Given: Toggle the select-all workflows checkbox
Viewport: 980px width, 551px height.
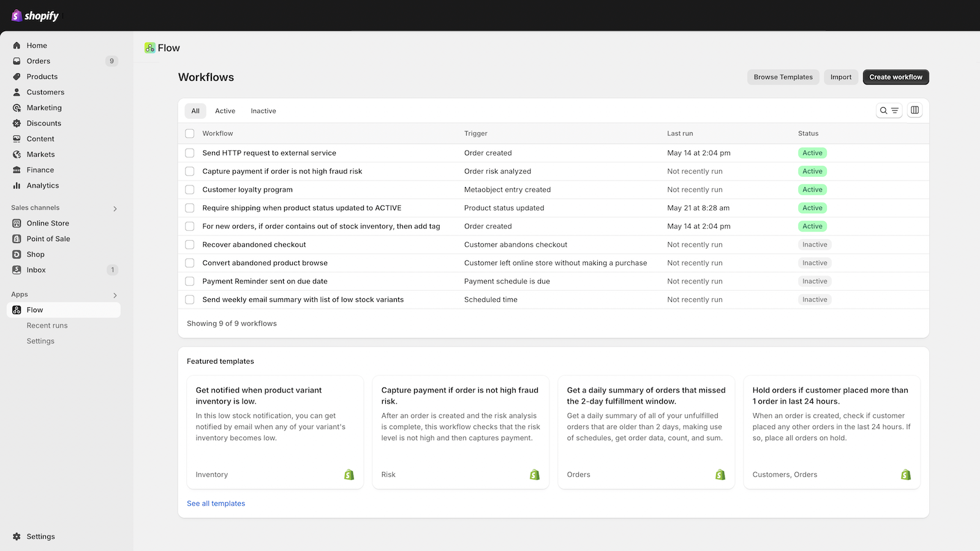Looking at the screenshot, I should click(190, 133).
